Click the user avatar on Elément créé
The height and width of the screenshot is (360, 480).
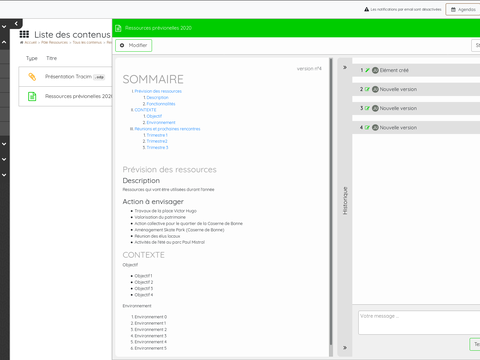(375, 70)
